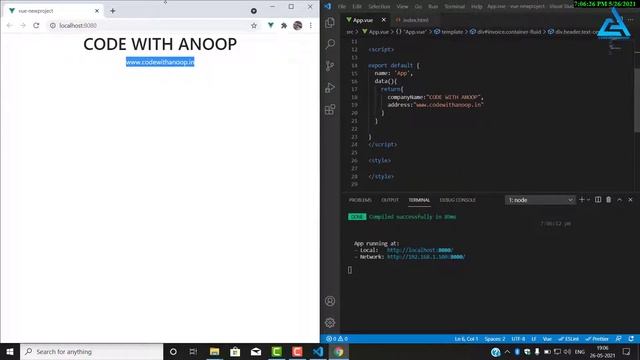View site information icon in address bar
Viewport: 640px width, 360px height.
(x=53, y=25)
